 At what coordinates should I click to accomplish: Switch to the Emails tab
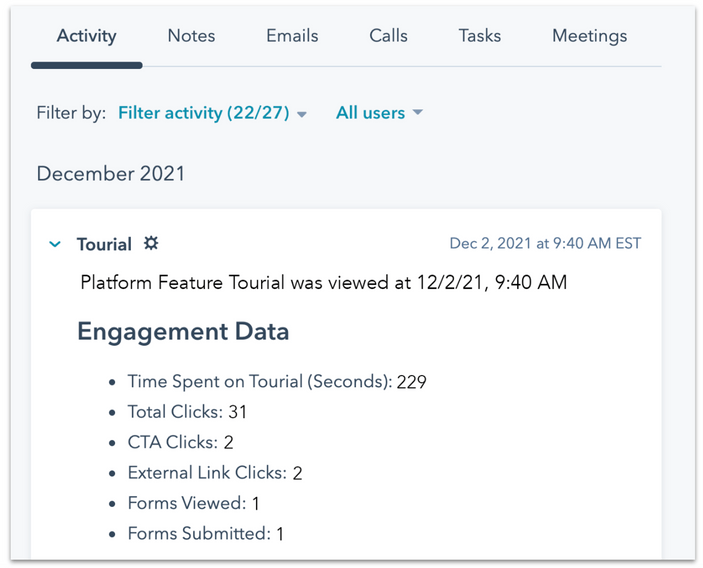pos(292,36)
